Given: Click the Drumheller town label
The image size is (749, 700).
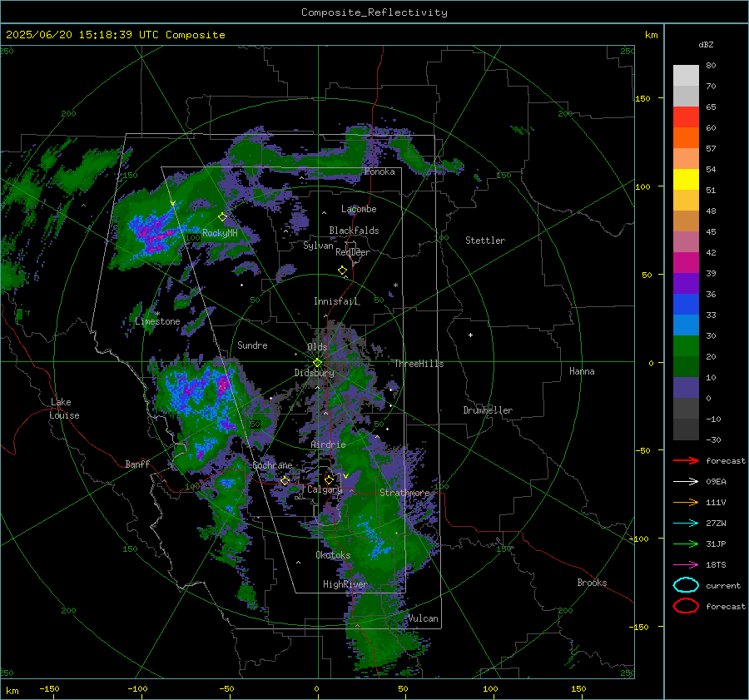Looking at the screenshot, I should tap(488, 410).
